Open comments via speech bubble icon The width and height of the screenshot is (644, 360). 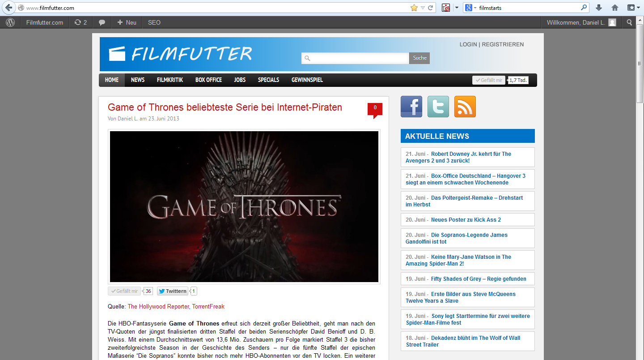tap(102, 22)
